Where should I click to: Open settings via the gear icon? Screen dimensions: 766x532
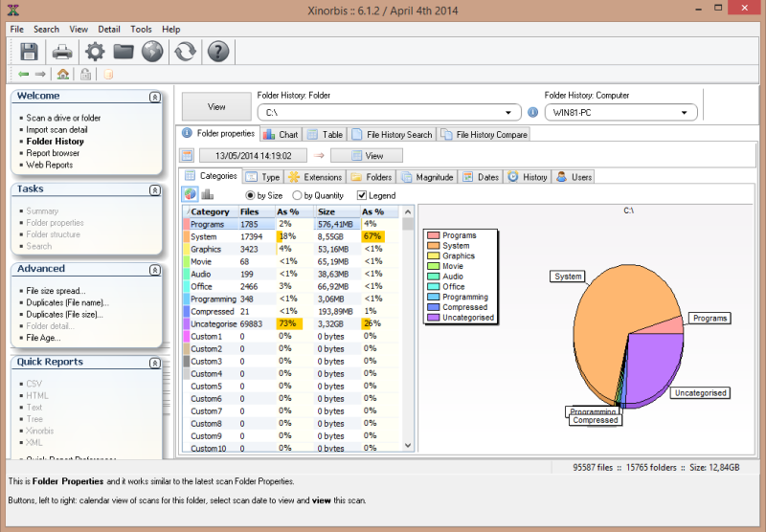tap(95, 52)
